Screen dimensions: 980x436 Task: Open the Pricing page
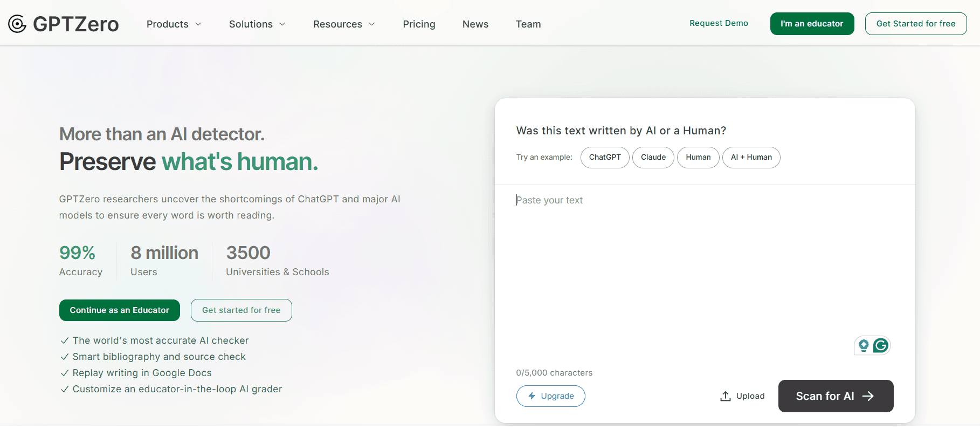(419, 24)
